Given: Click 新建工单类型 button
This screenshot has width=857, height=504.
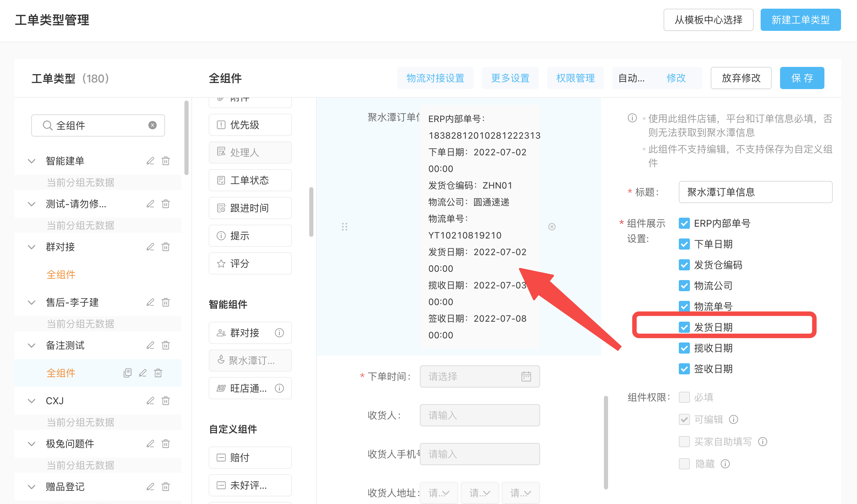Looking at the screenshot, I should click(x=801, y=20).
